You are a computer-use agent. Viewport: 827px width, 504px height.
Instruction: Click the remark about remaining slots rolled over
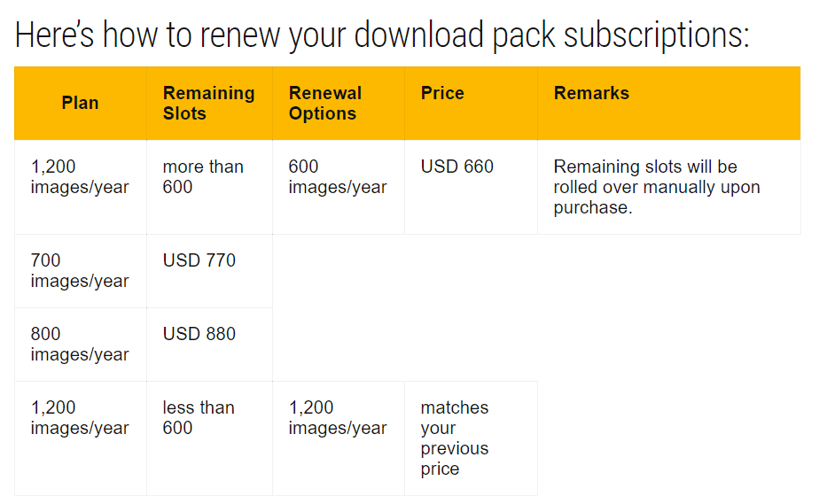pyautogui.click(x=657, y=187)
